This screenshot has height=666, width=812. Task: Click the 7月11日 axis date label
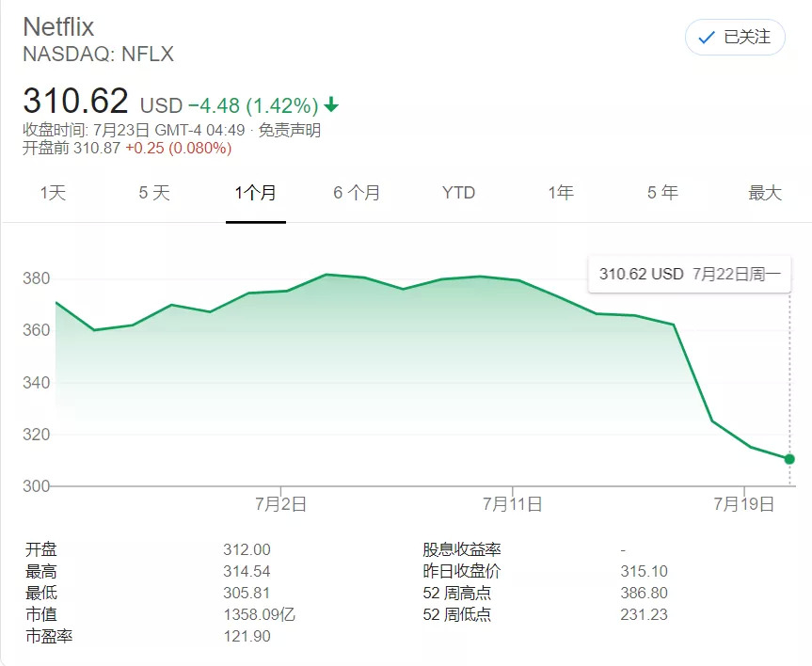click(x=513, y=504)
